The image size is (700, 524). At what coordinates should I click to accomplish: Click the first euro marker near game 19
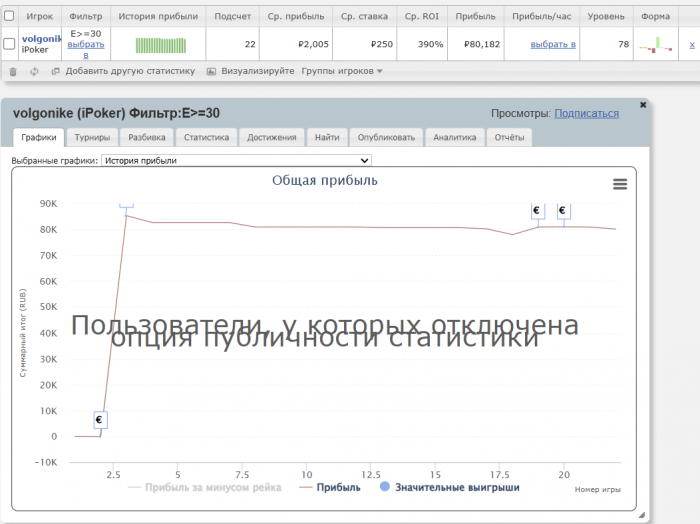(538, 210)
